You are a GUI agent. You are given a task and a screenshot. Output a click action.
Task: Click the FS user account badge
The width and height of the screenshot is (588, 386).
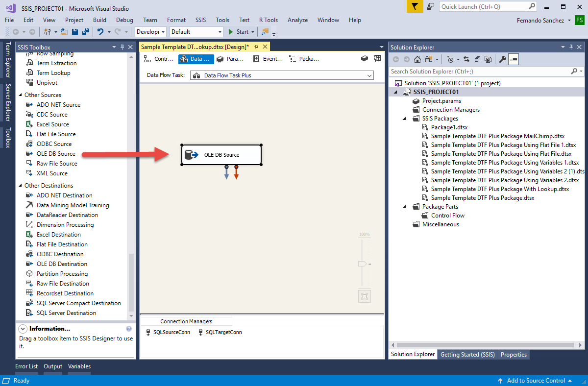coord(580,20)
